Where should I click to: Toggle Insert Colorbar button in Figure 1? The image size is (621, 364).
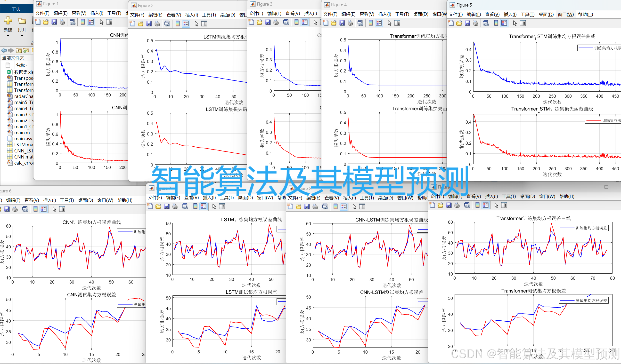pos(83,22)
